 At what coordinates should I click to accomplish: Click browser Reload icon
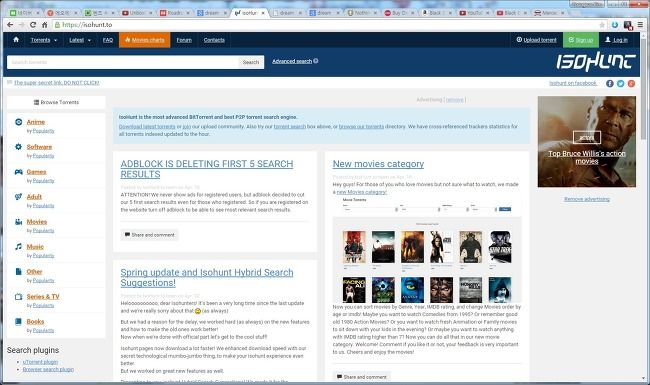pyautogui.click(x=33, y=25)
